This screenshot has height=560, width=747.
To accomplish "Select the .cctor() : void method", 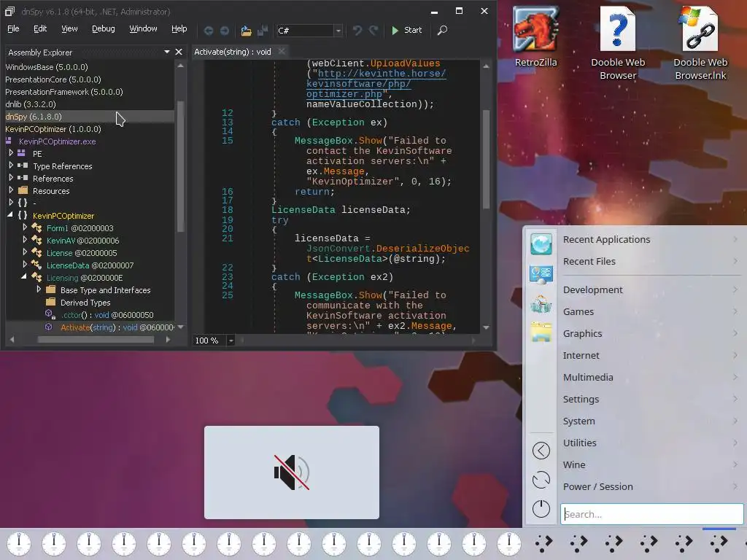I will tap(107, 315).
